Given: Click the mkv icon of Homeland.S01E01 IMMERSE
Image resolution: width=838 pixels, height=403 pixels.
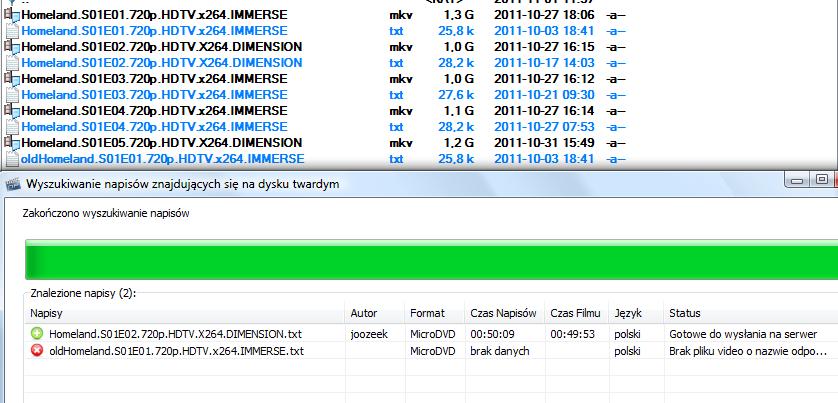Looking at the screenshot, I should pyautogui.click(x=11, y=16).
